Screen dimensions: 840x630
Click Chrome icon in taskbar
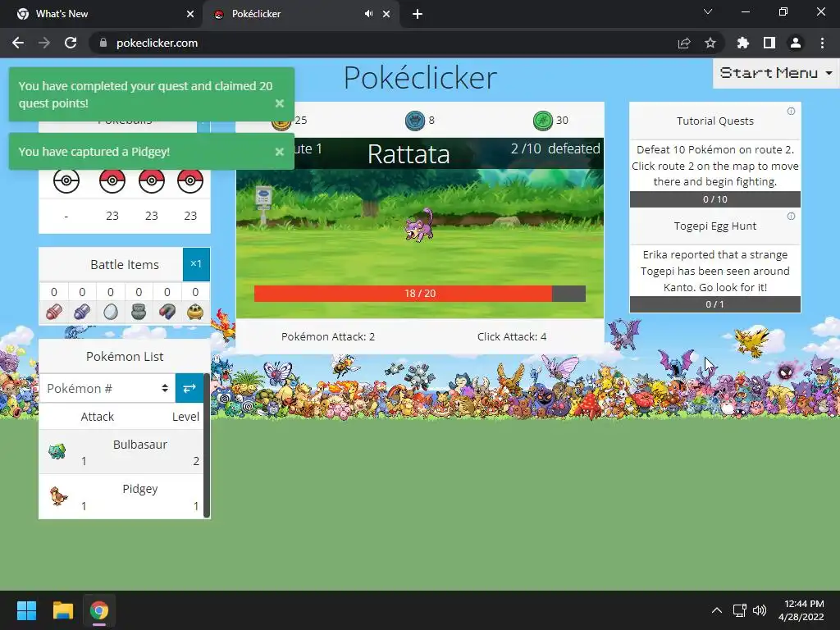[x=99, y=610]
